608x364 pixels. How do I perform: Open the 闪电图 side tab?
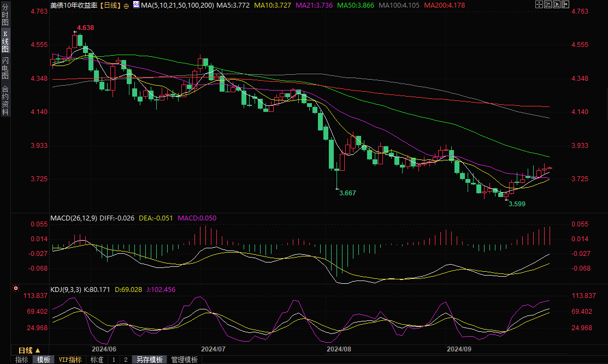pos(5,68)
